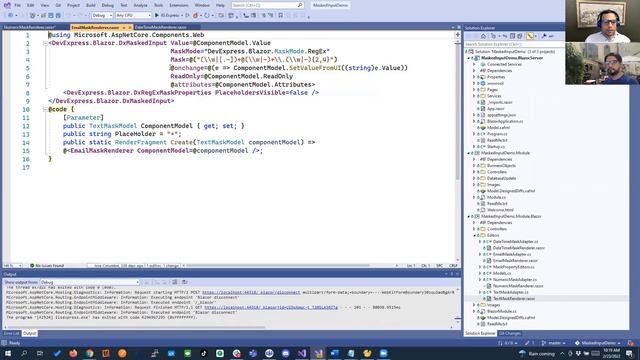Screen dimensions: 640x360
Task: Open the Debug menu
Action: (x=108, y=5)
